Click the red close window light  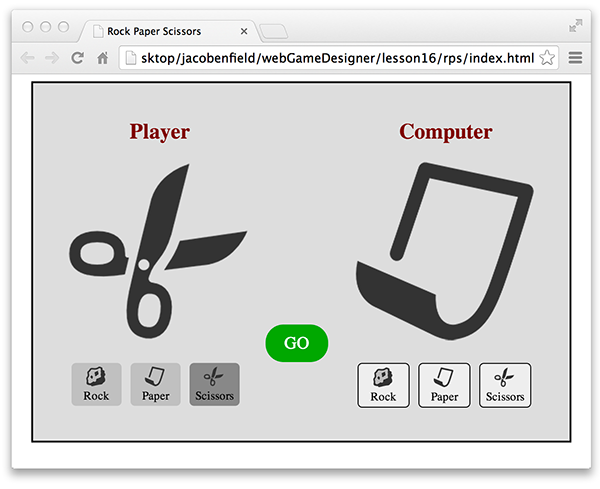click(x=28, y=27)
